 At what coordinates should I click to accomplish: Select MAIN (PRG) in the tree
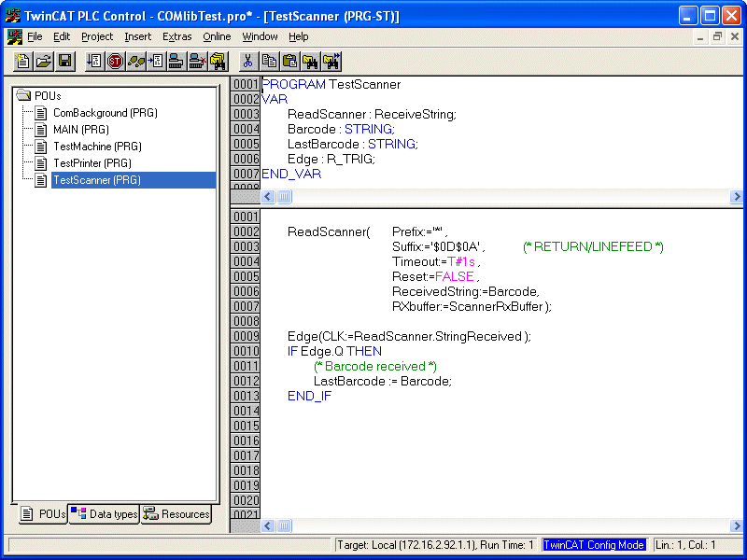click(x=81, y=130)
